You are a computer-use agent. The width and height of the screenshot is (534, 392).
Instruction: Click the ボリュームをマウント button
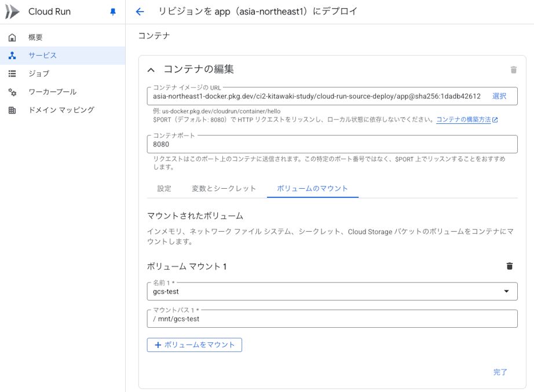(x=195, y=345)
